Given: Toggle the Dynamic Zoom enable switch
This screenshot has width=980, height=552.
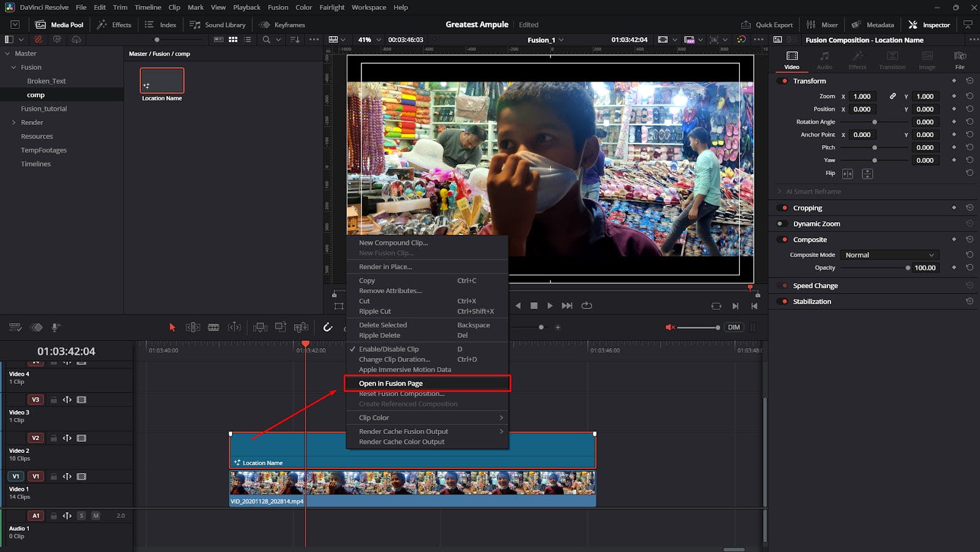Looking at the screenshot, I should coord(782,224).
